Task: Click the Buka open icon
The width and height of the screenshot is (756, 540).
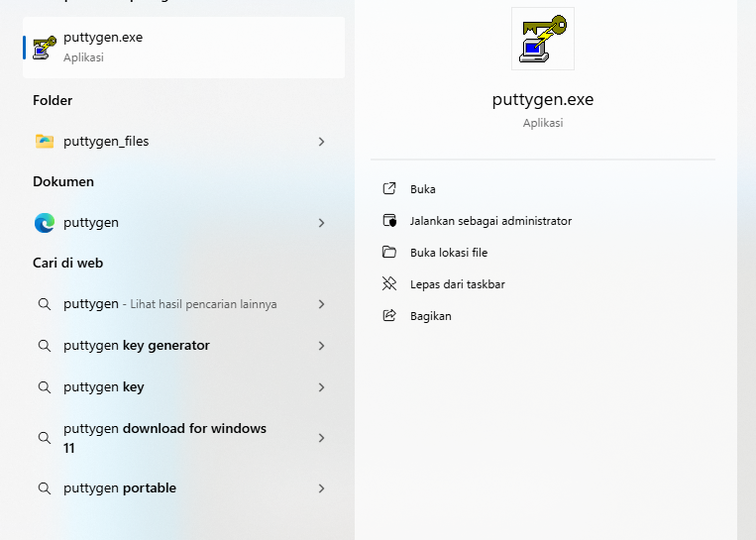Action: point(389,189)
